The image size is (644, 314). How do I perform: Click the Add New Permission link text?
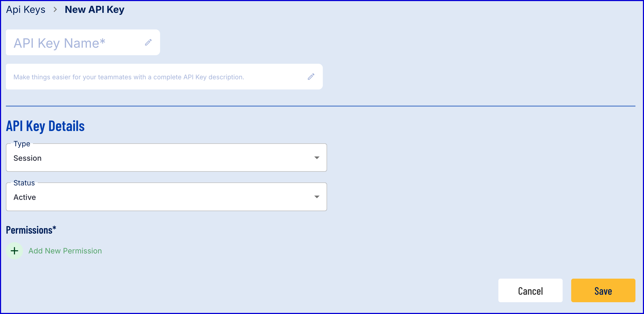point(65,251)
